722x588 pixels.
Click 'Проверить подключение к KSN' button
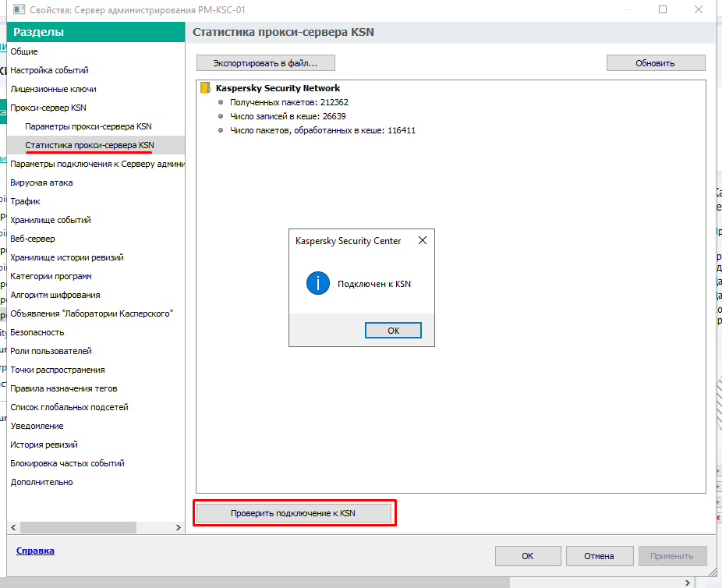point(294,513)
